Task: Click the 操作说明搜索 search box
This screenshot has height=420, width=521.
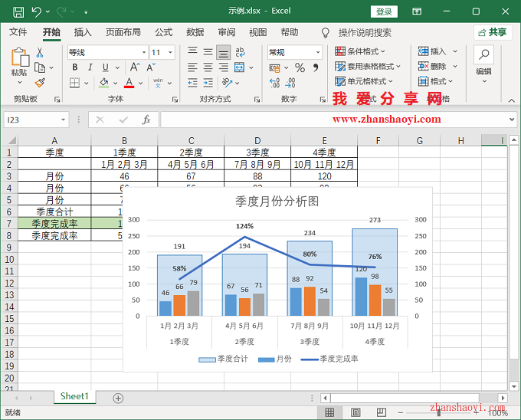Action: click(x=365, y=32)
